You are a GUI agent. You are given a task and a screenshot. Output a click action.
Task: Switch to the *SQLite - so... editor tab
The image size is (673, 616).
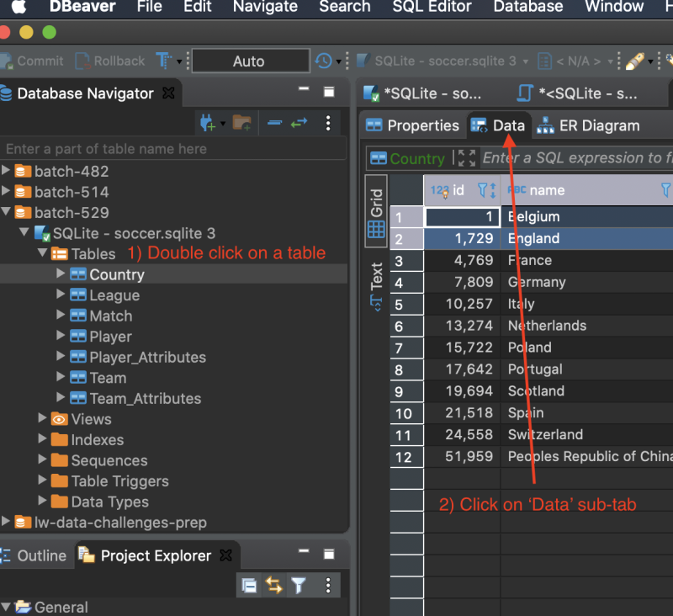click(422, 93)
